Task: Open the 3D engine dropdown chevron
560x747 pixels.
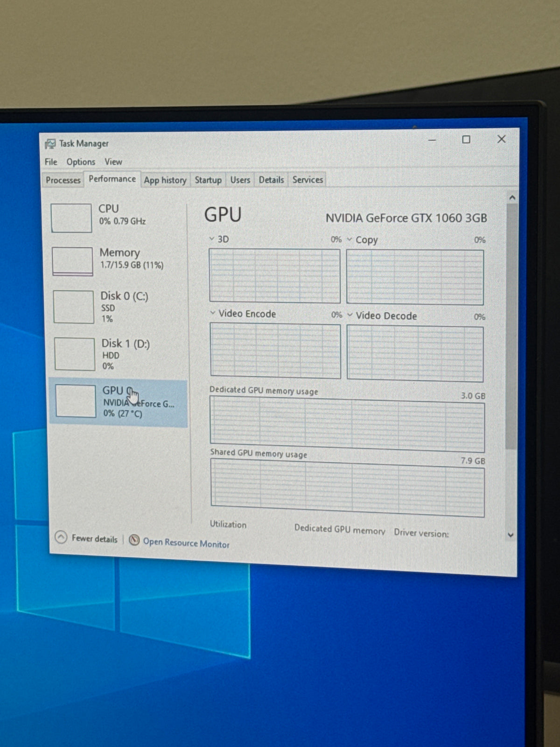Action: tap(211, 239)
